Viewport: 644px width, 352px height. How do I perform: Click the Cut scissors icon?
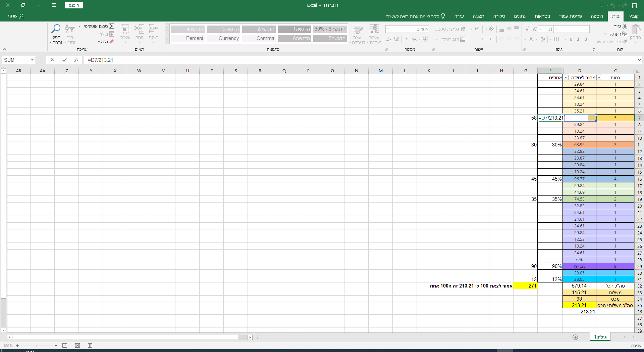625,26
